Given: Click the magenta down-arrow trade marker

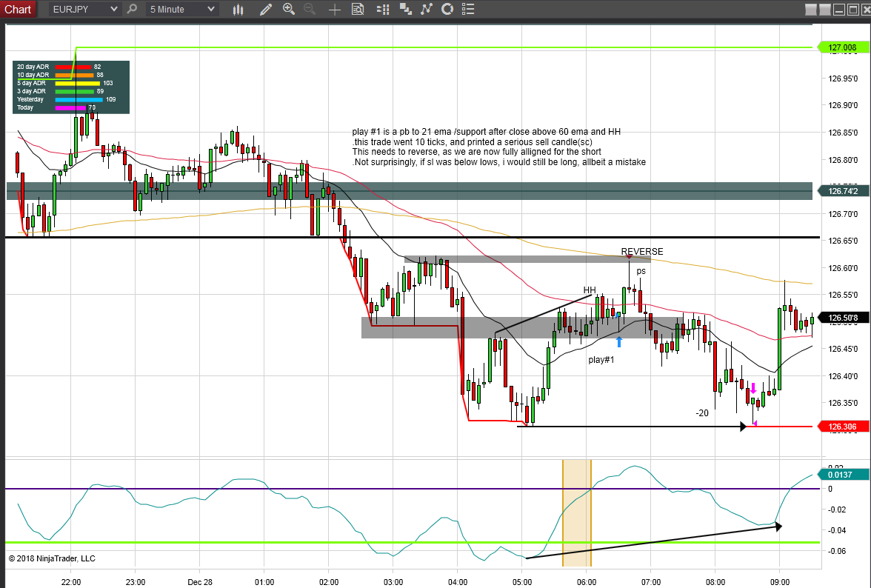Looking at the screenshot, I should (x=753, y=387).
